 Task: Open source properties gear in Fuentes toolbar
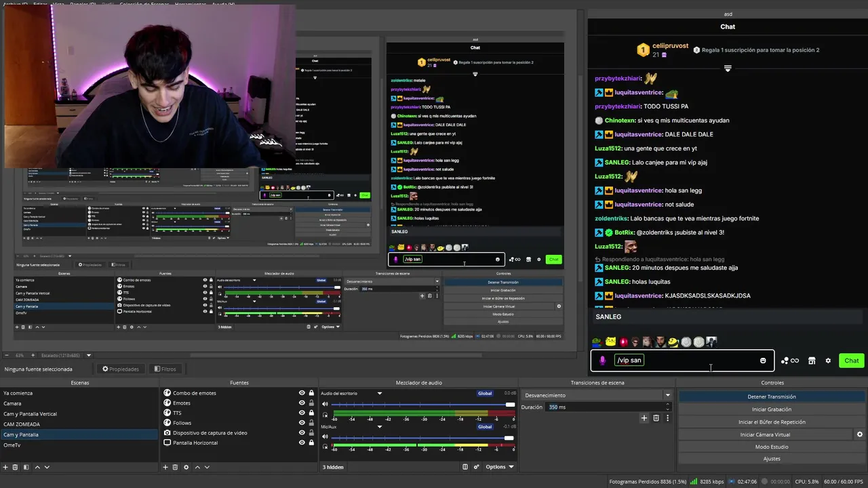click(186, 467)
